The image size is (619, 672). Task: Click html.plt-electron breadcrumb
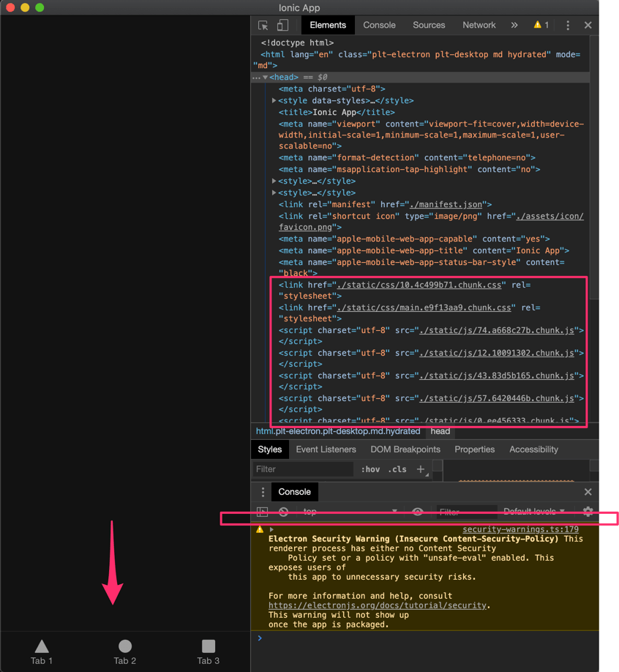click(x=338, y=431)
